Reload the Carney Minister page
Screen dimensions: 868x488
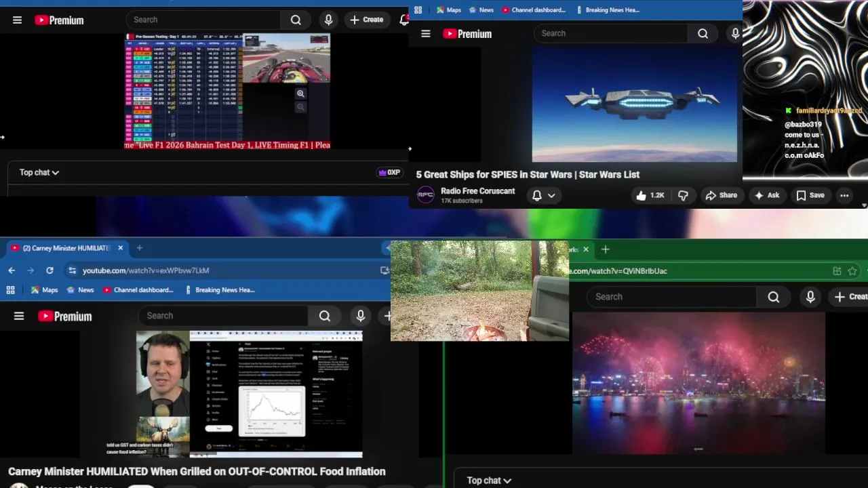pos(50,270)
